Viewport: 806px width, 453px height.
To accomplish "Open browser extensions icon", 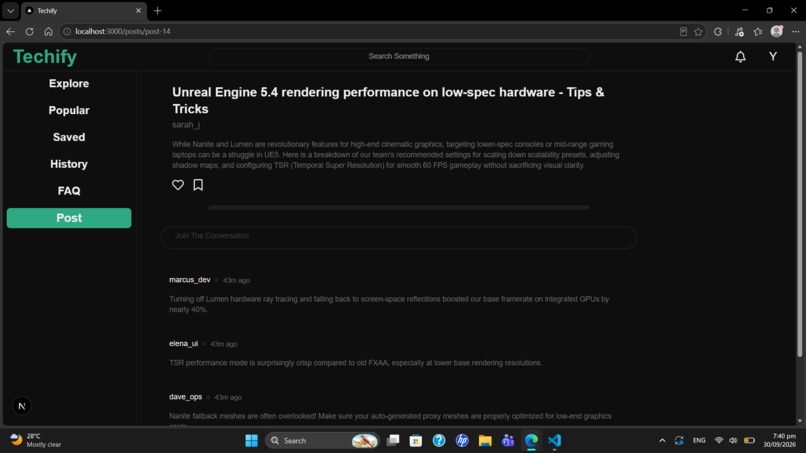I will [718, 31].
